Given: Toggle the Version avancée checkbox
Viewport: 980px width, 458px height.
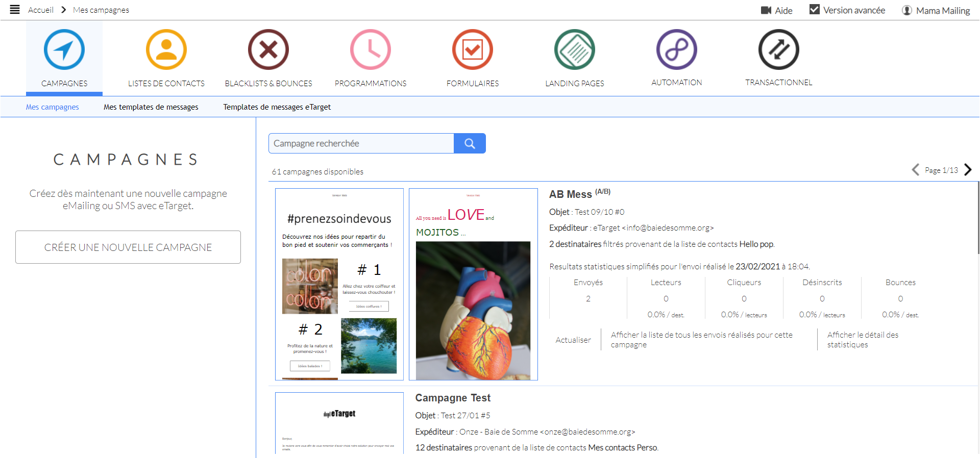Looking at the screenshot, I should tap(815, 10).
